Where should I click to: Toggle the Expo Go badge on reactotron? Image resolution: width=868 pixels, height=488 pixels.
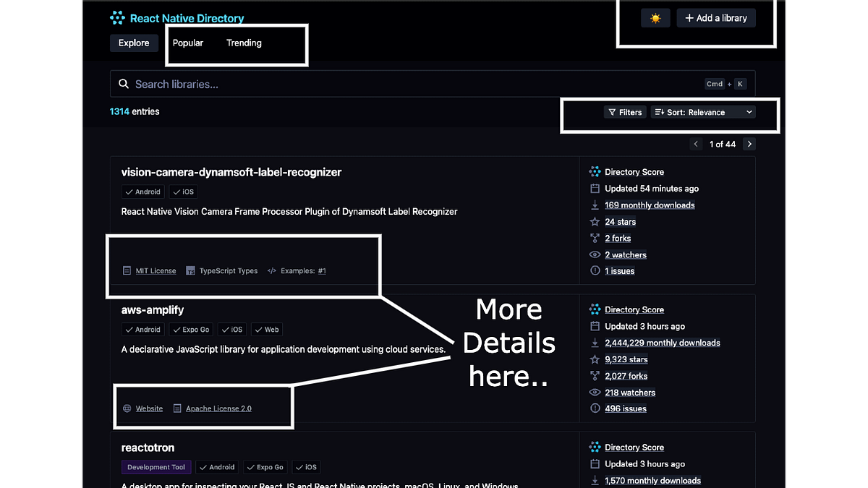[265, 467]
